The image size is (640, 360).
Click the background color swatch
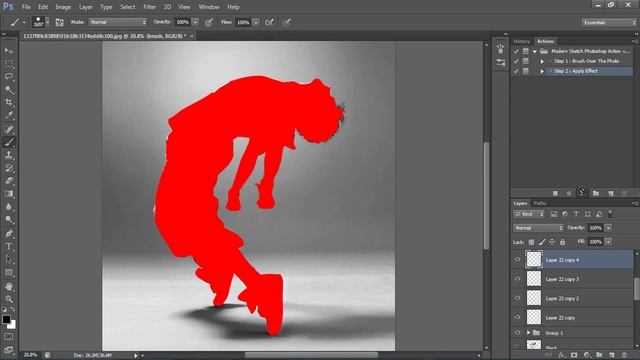click(13, 325)
